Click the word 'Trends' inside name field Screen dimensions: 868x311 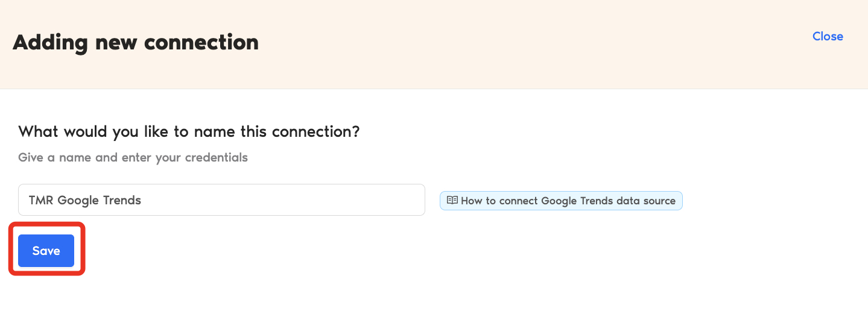click(121, 200)
